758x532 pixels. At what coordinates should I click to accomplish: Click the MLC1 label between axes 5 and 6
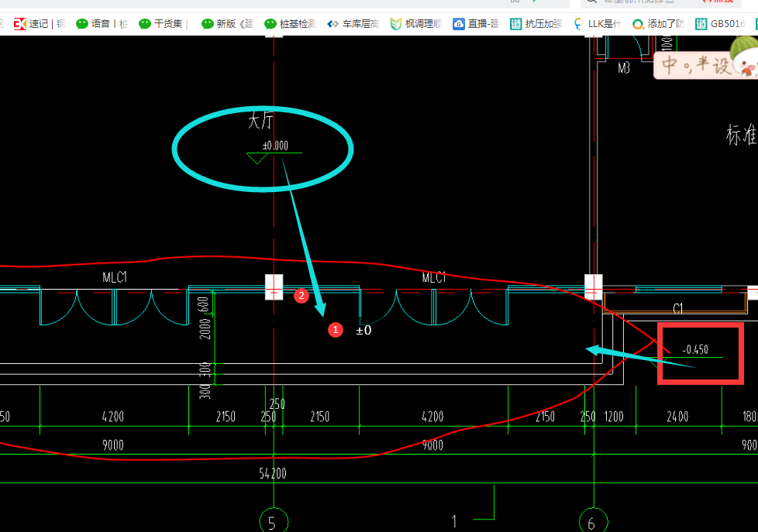[x=433, y=277]
